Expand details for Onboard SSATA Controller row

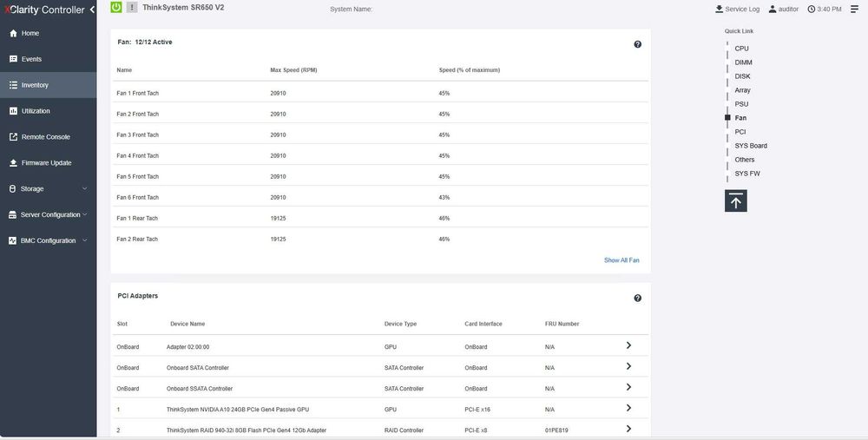[x=628, y=387]
